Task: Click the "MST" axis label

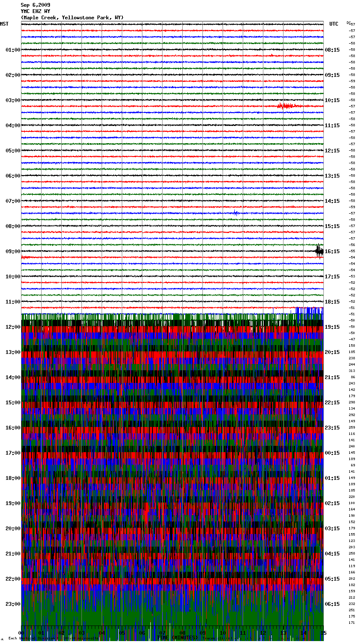Action: (4, 24)
